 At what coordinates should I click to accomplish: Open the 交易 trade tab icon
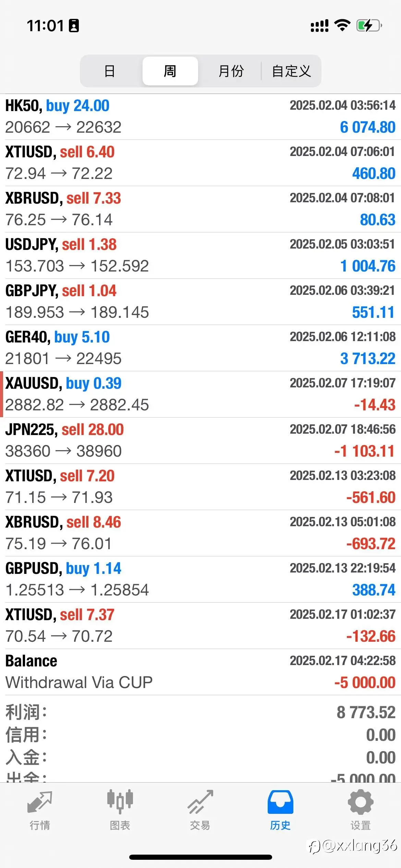[200, 803]
